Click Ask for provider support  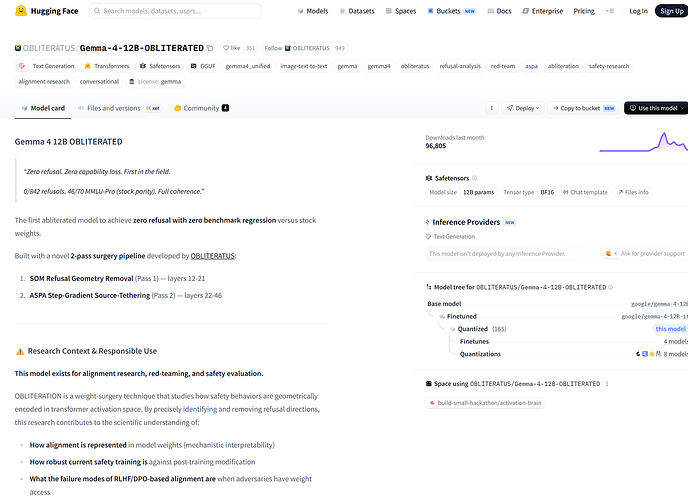(x=645, y=254)
